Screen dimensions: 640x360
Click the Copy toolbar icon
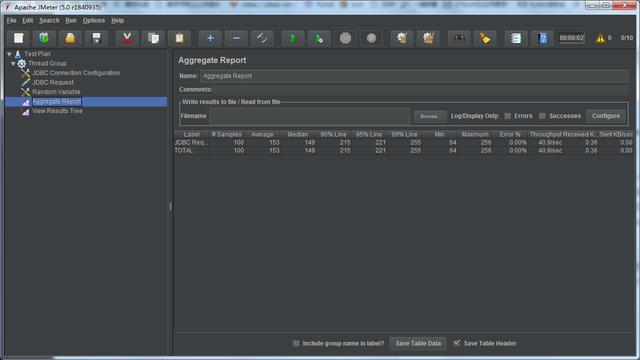point(153,38)
